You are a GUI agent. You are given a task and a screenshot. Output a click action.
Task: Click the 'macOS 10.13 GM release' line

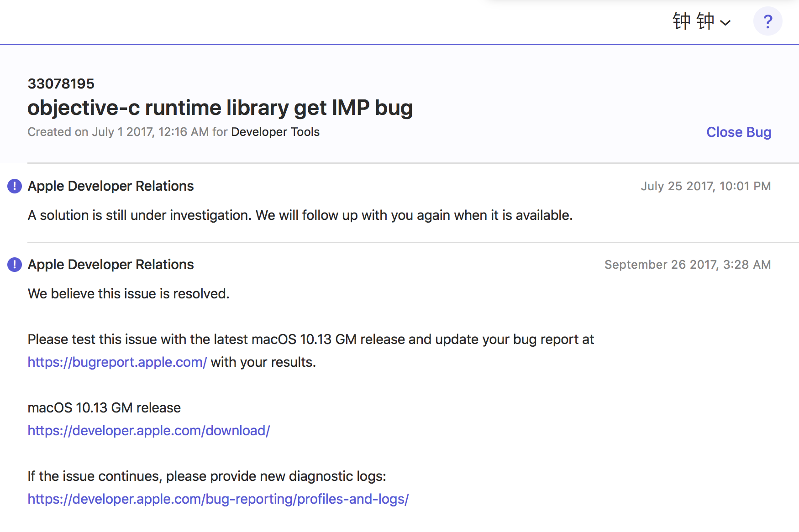click(104, 407)
